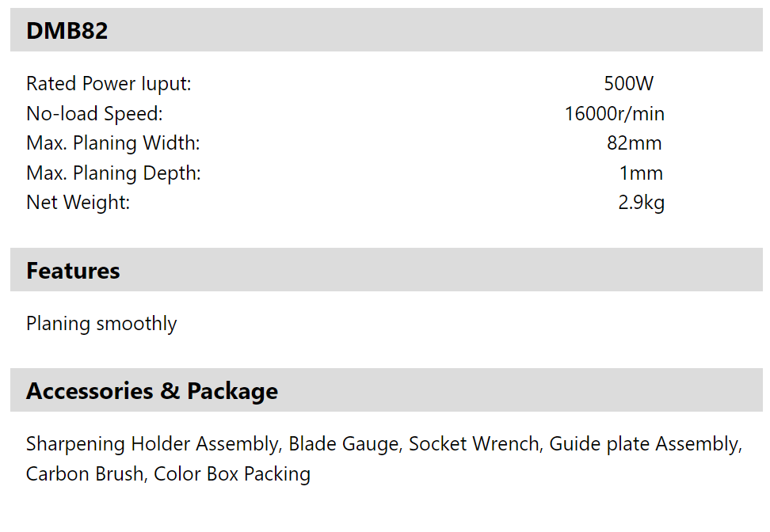The width and height of the screenshot is (770, 532).
Task: Click Guide plate Assembly text
Action: pyautogui.click(x=643, y=444)
